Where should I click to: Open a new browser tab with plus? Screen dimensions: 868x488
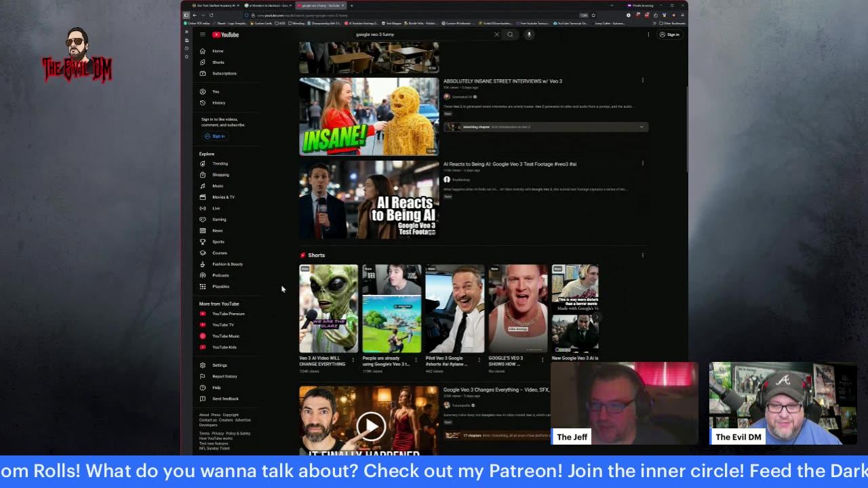tap(351, 5)
